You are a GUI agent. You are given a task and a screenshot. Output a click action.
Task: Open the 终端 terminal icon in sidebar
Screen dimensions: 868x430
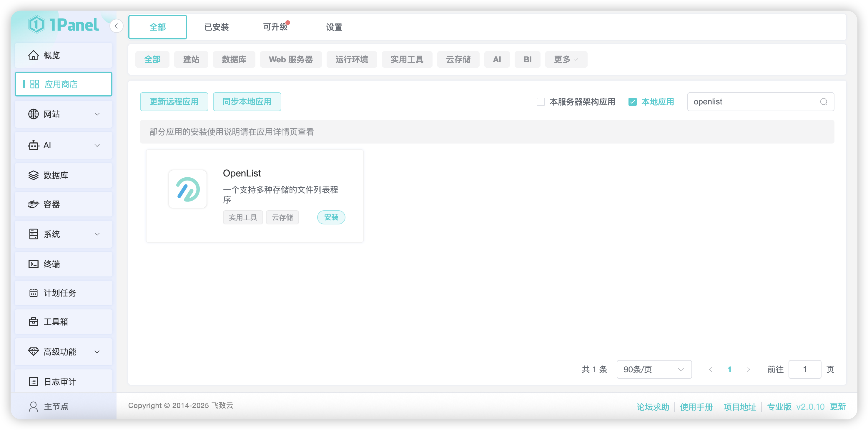[x=34, y=264]
